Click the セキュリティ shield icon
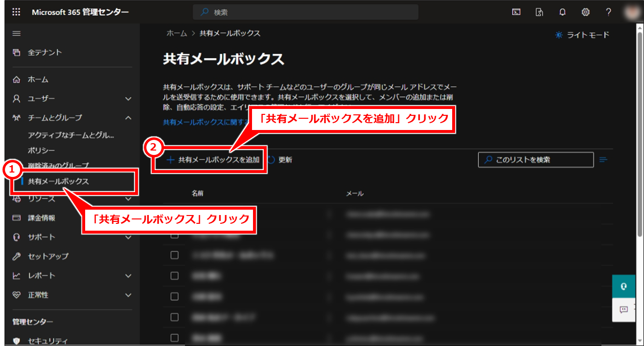Image resolution: width=644 pixels, height=346 pixels. point(17,341)
